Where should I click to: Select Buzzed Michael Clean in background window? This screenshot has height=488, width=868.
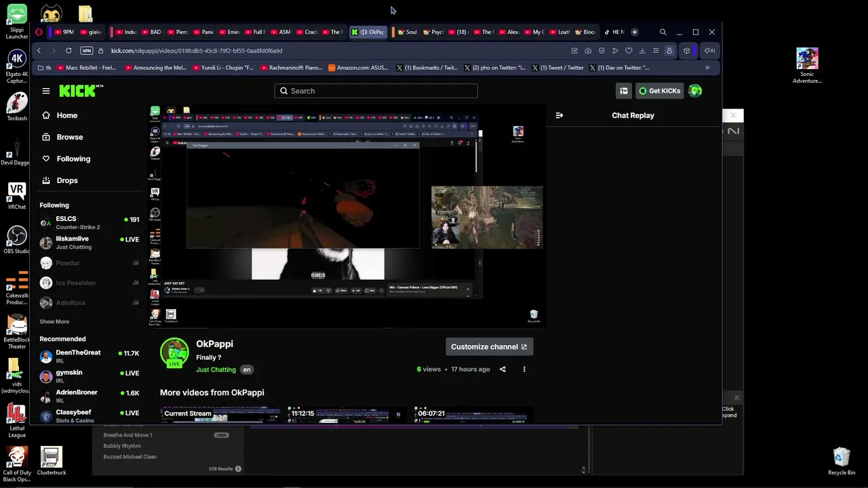click(130, 457)
